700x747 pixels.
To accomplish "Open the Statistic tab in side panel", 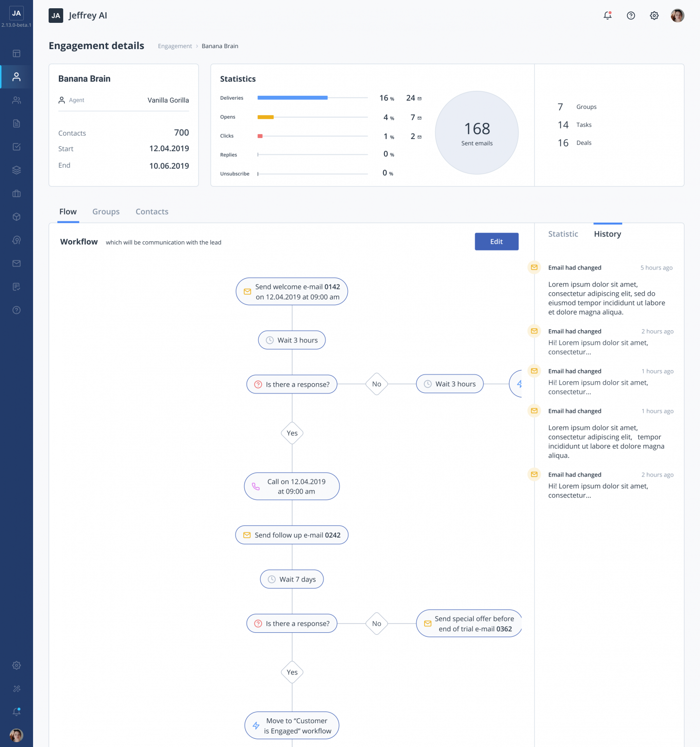I will tap(563, 234).
